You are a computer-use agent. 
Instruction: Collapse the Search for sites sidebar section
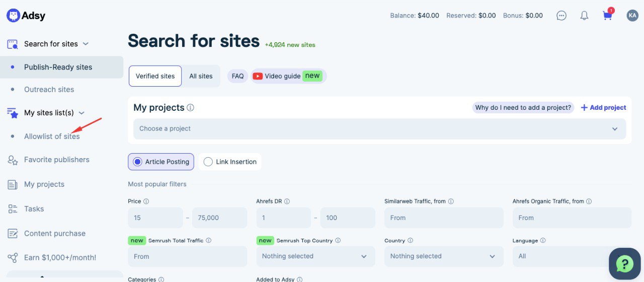(86, 44)
